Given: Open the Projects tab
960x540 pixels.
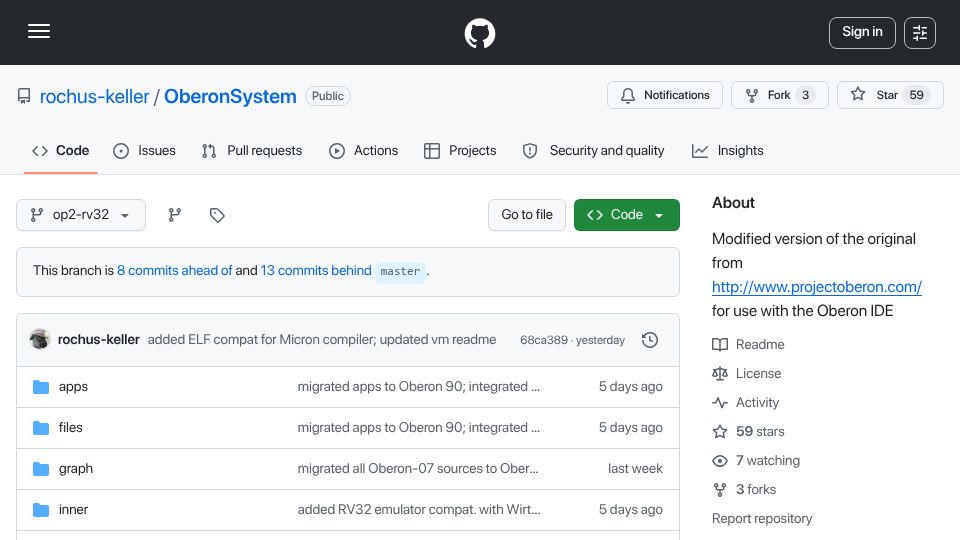Looking at the screenshot, I should (x=460, y=151).
